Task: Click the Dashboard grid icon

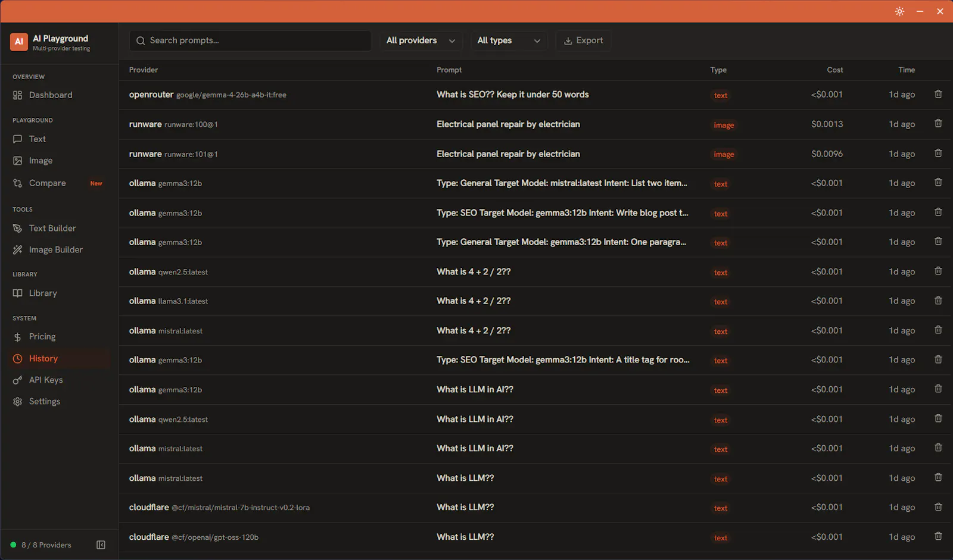Action: pyautogui.click(x=18, y=95)
